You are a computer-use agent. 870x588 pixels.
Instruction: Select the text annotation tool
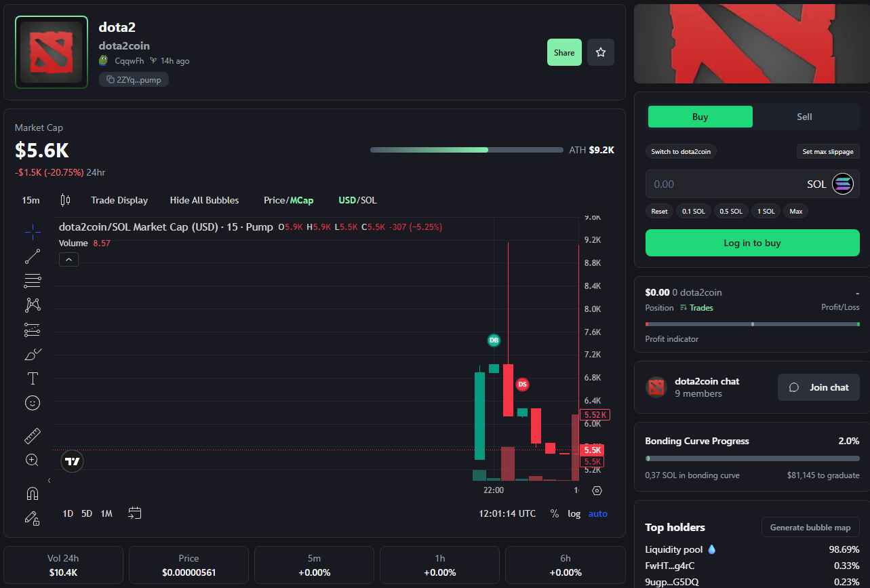tap(33, 378)
